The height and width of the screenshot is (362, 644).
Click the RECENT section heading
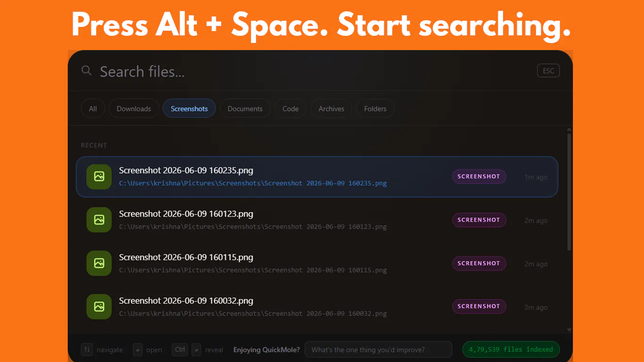pos(94,145)
